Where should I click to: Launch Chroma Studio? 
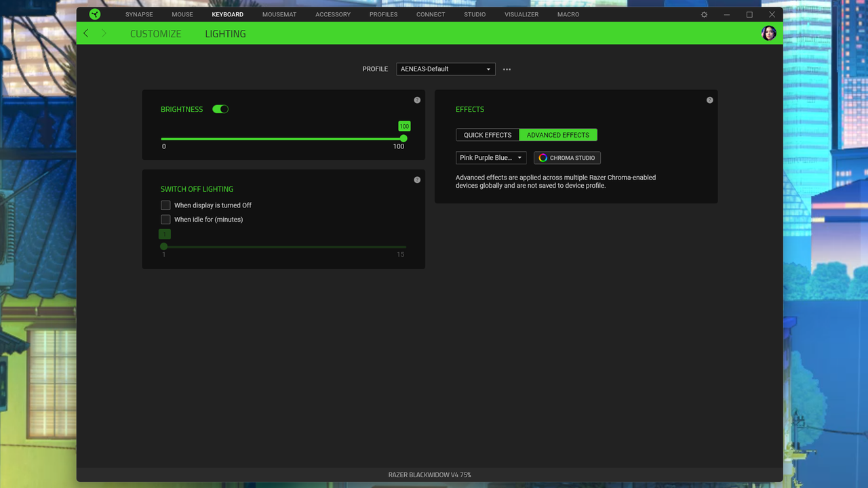[x=567, y=158]
